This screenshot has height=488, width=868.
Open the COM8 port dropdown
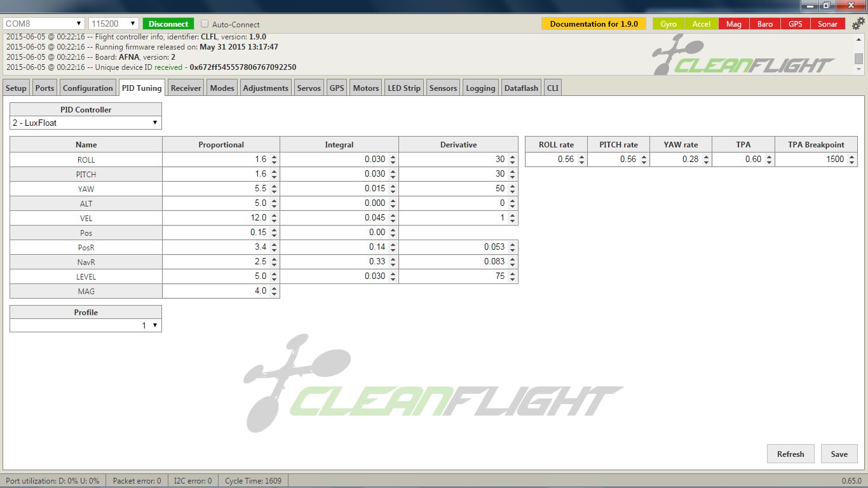(x=44, y=24)
